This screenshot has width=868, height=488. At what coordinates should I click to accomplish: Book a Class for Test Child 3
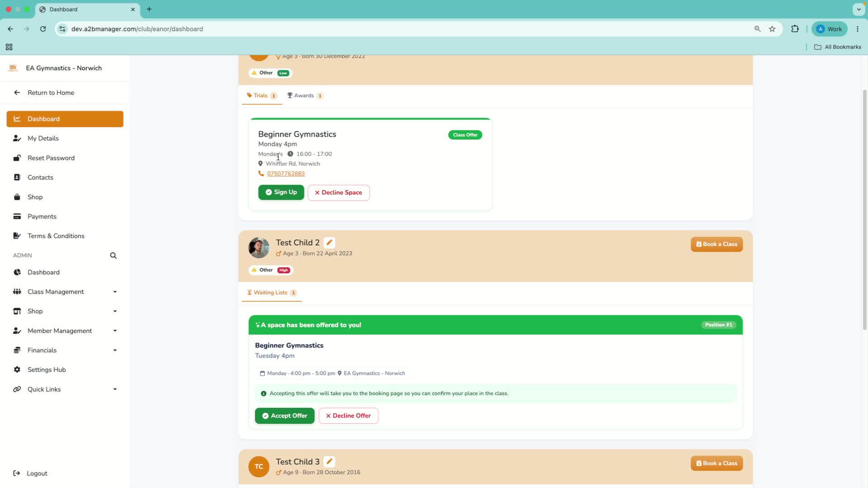pyautogui.click(x=717, y=464)
